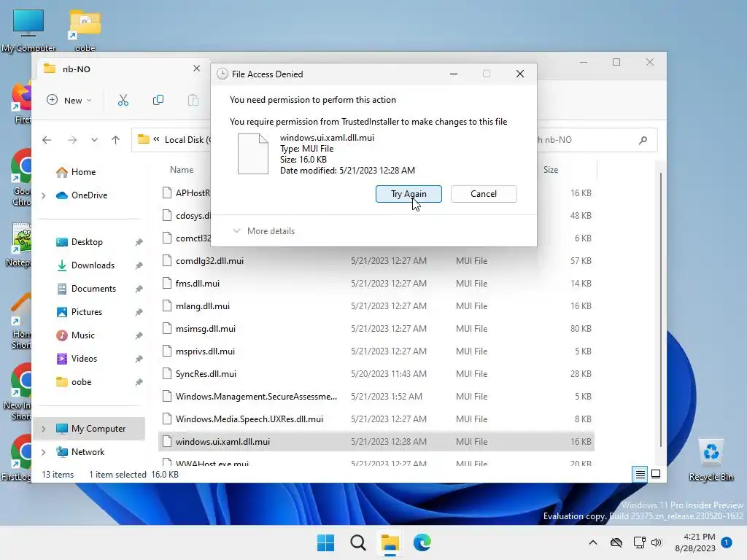Expand the OneDrive tree node

44,195
